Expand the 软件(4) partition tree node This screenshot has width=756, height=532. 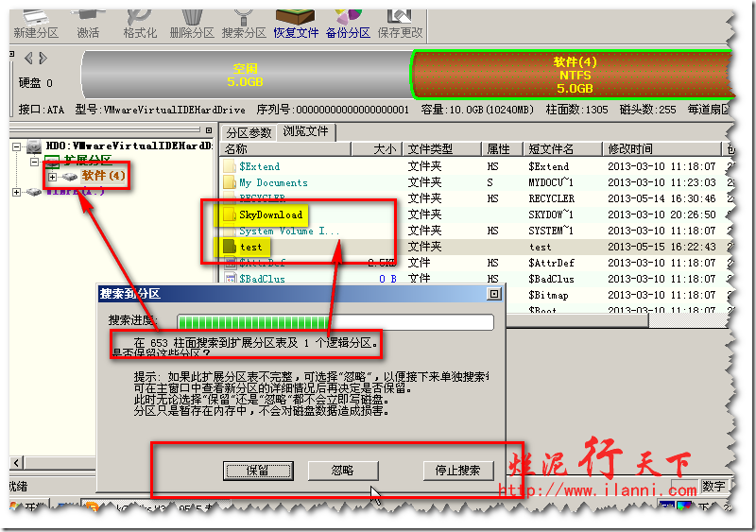(52, 176)
